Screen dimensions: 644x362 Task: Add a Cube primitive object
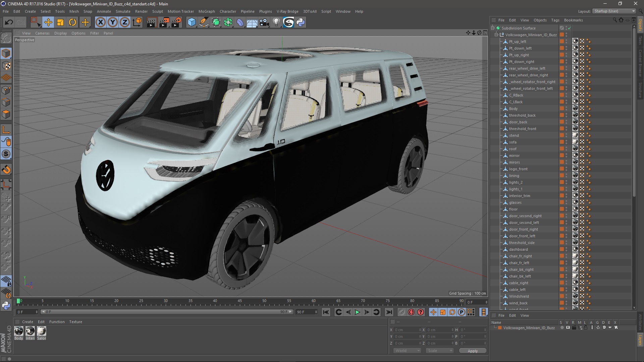pos(192,22)
